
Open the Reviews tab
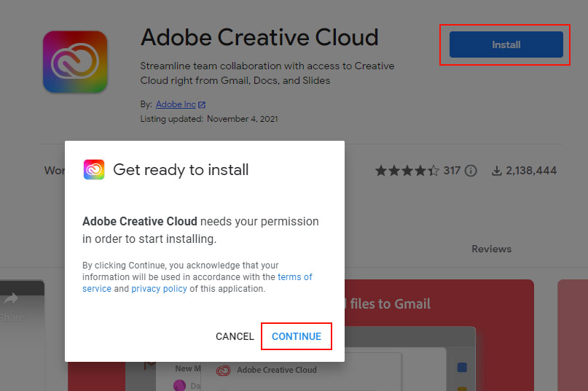(491, 249)
